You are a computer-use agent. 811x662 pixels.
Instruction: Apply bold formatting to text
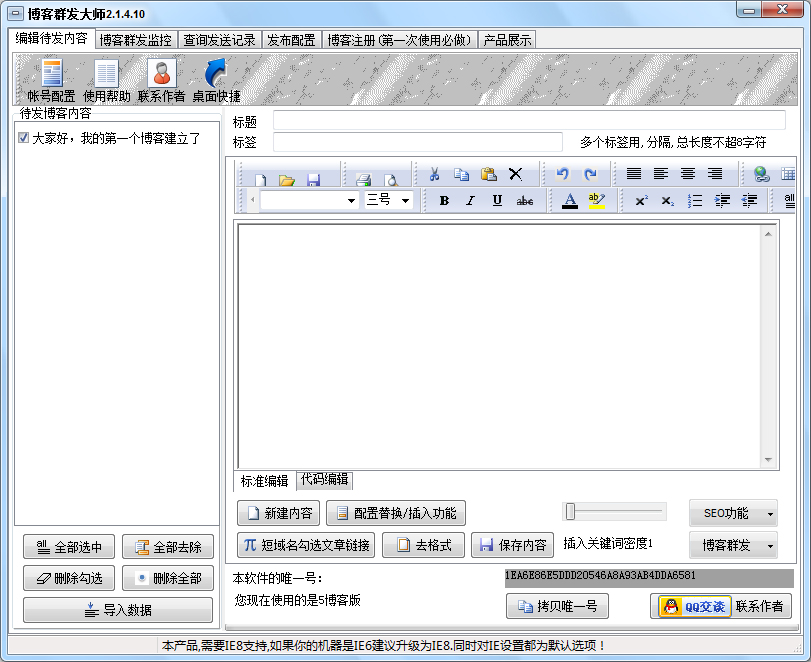click(x=443, y=200)
